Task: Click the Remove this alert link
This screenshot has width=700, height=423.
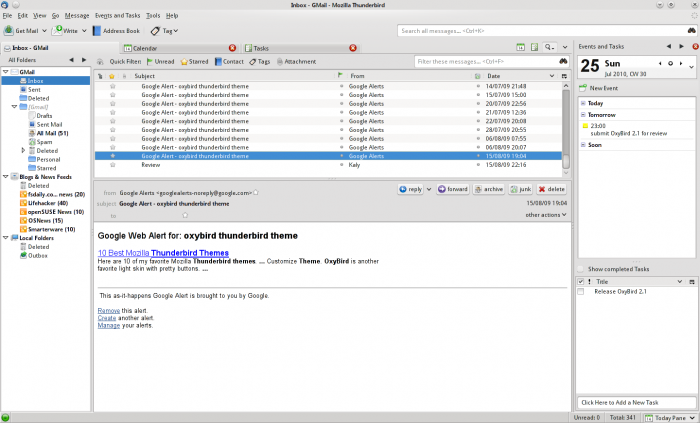Action: [108, 311]
